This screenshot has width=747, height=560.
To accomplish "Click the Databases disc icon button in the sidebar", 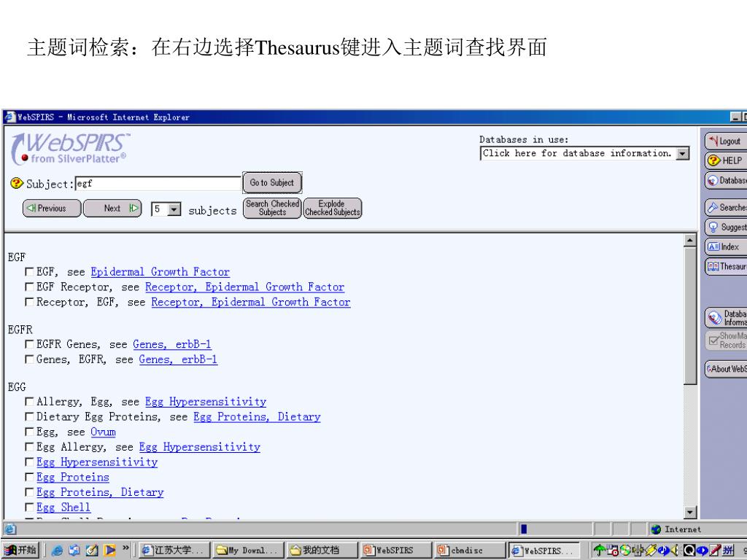I will [713, 181].
